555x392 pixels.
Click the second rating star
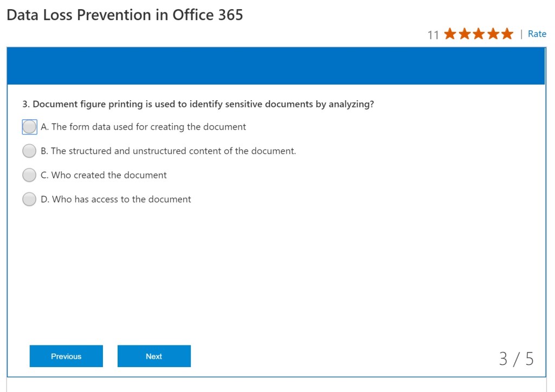pos(464,34)
